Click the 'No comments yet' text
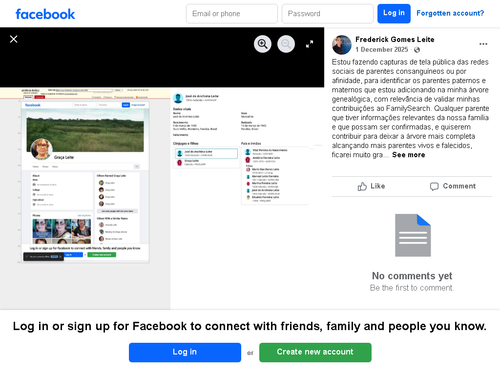The height and width of the screenshot is (375, 500). pyautogui.click(x=412, y=276)
